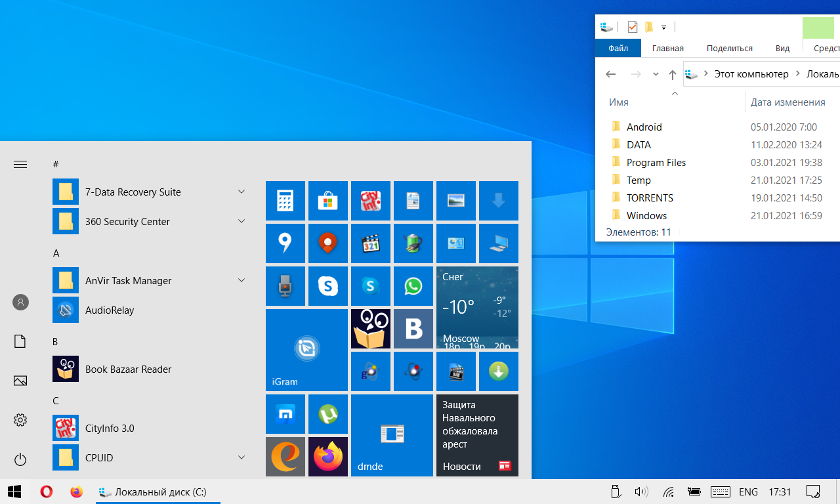
Task: Launch the uTorrent tile
Action: 327,414
